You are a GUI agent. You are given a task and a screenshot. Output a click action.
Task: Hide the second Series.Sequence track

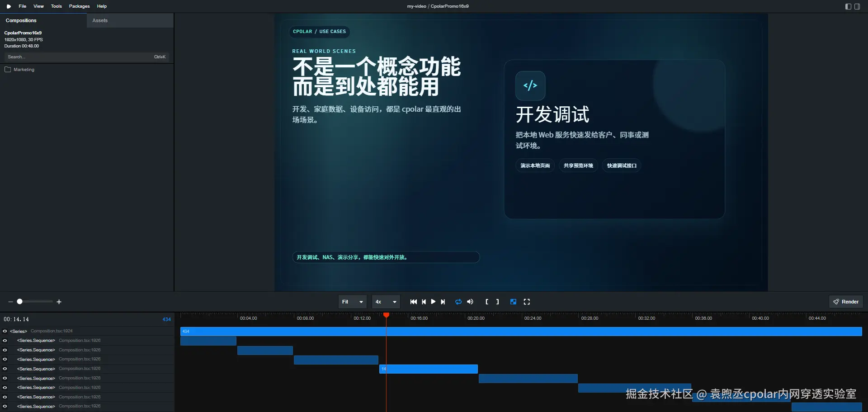coord(5,350)
